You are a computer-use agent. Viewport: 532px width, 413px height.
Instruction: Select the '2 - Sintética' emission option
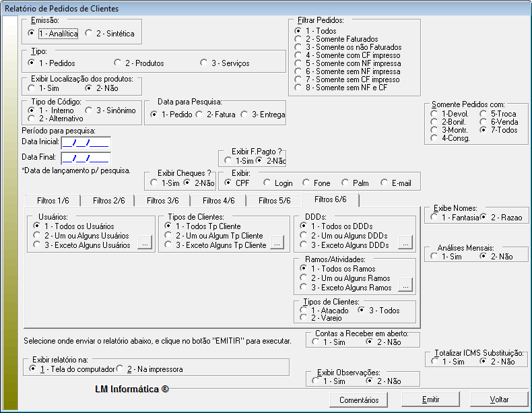point(90,33)
